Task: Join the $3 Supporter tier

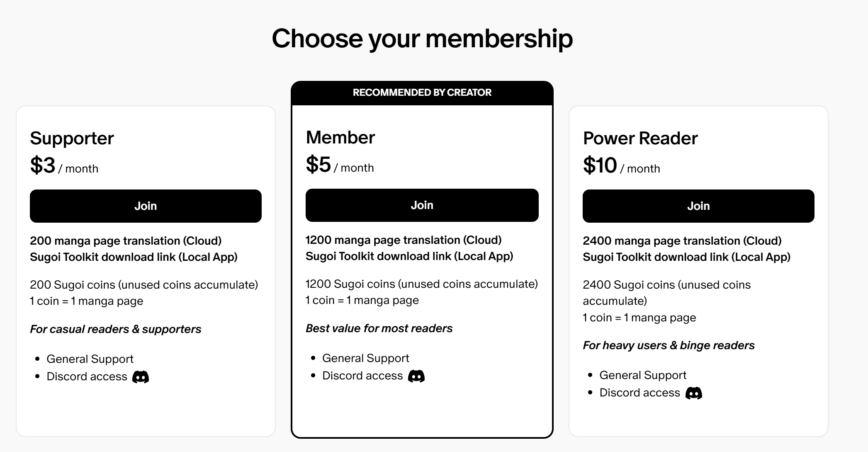Action: (146, 206)
